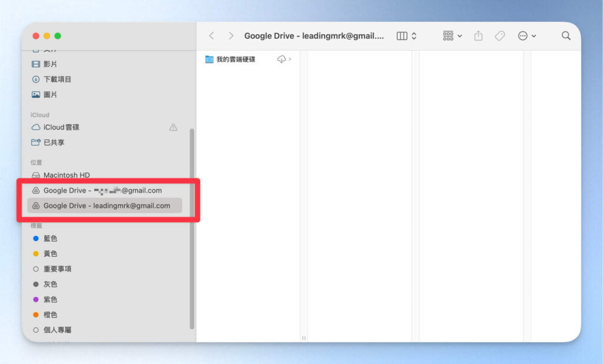Image resolution: width=603 pixels, height=364 pixels.
Task: Open 已共享 in the sidebar
Action: 104,143
